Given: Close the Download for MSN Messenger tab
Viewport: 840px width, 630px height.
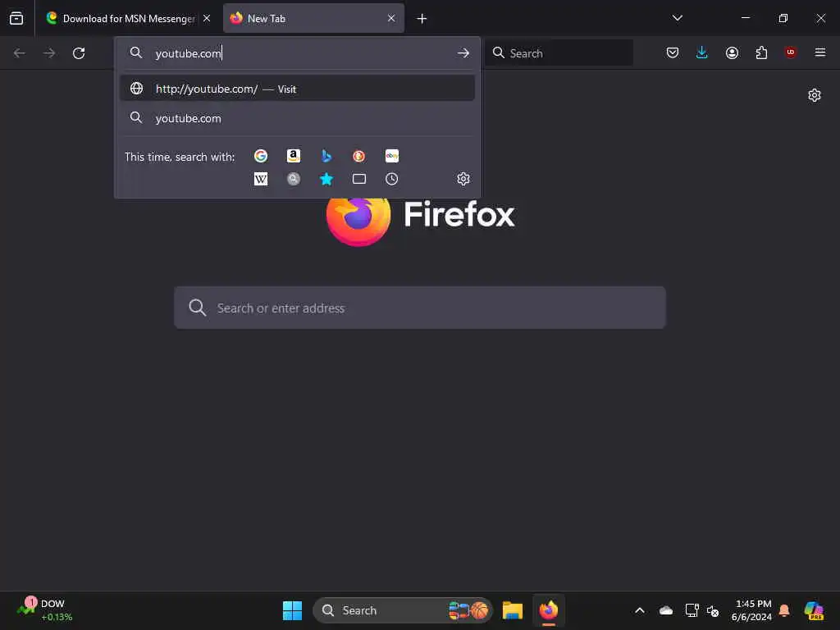Looking at the screenshot, I should [207, 18].
